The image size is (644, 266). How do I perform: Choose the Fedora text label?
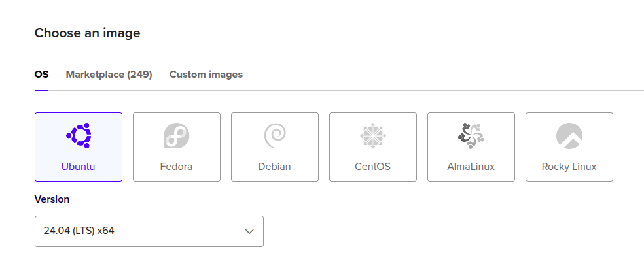click(x=177, y=167)
